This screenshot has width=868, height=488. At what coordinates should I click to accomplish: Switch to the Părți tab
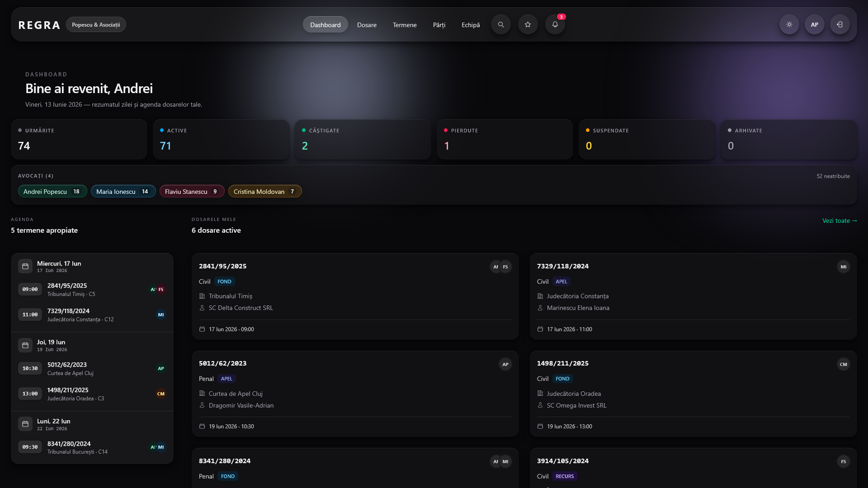(439, 24)
